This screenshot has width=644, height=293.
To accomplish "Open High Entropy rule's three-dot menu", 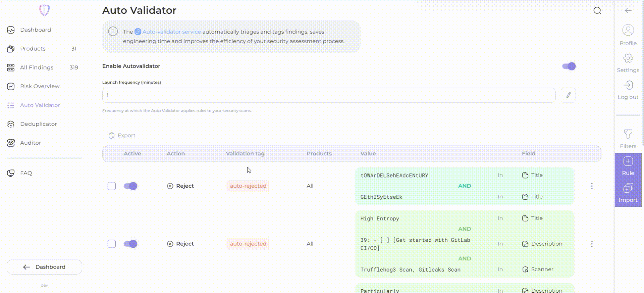I will [x=592, y=244].
